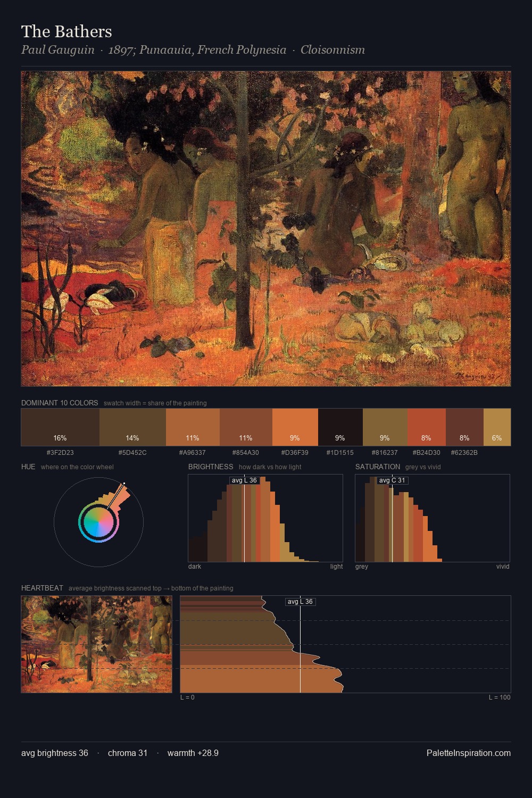Click the #A96337 hex code text
532x798 pixels.
[x=193, y=453]
